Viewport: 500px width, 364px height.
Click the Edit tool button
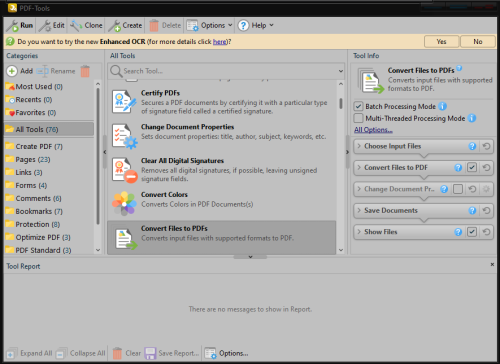point(52,25)
